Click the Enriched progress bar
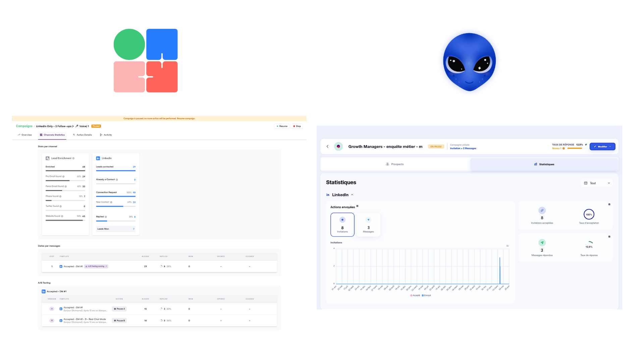 tap(65, 171)
